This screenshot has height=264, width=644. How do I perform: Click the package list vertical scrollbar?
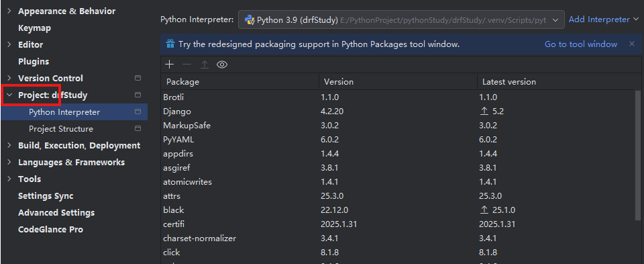(638, 157)
